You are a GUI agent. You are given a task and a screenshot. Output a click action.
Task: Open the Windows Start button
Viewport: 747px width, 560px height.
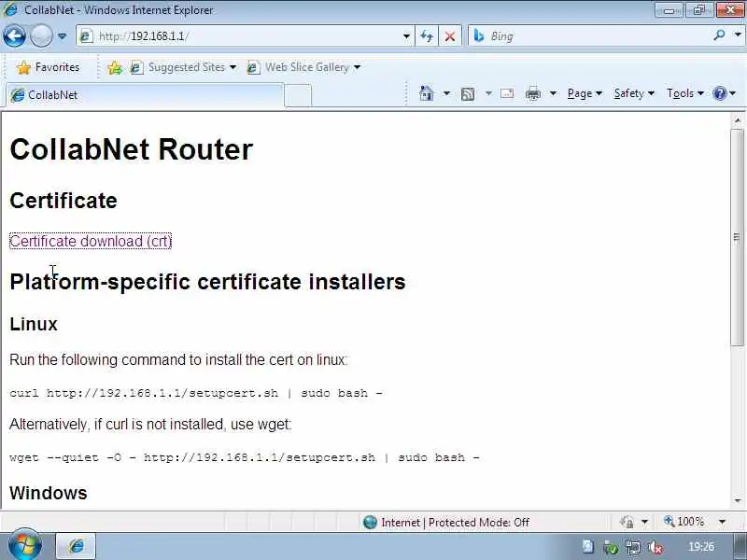(x=25, y=545)
